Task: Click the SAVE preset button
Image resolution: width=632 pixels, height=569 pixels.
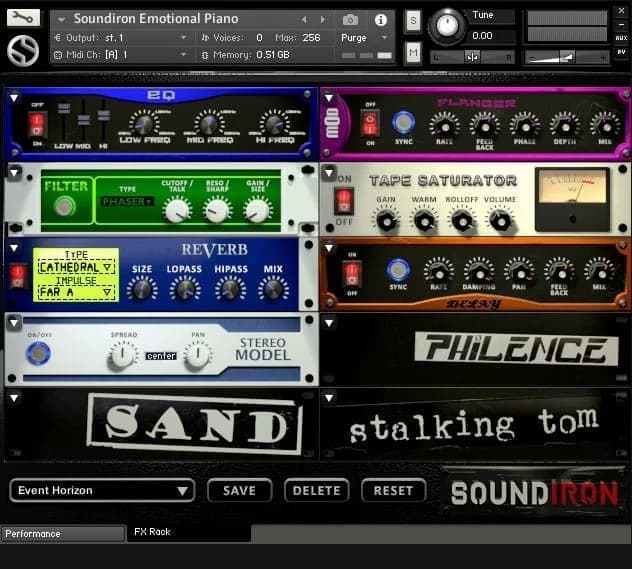Action: click(x=239, y=491)
